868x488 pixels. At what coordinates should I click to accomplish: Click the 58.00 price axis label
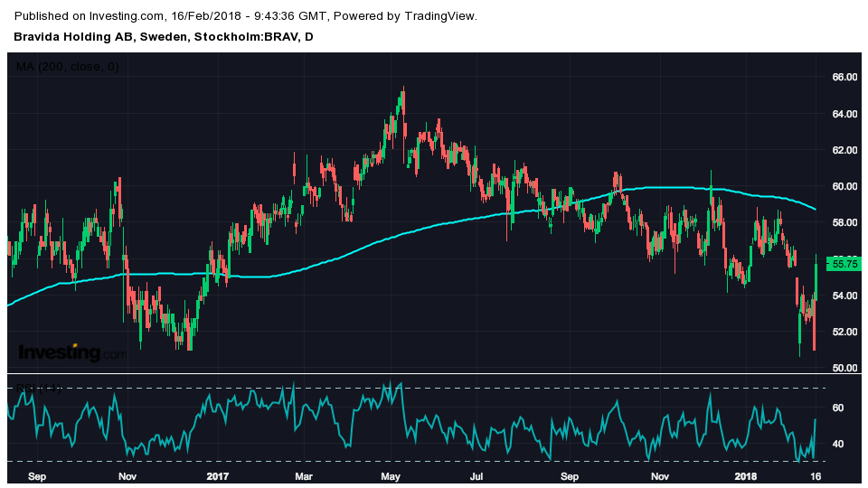pyautogui.click(x=844, y=222)
